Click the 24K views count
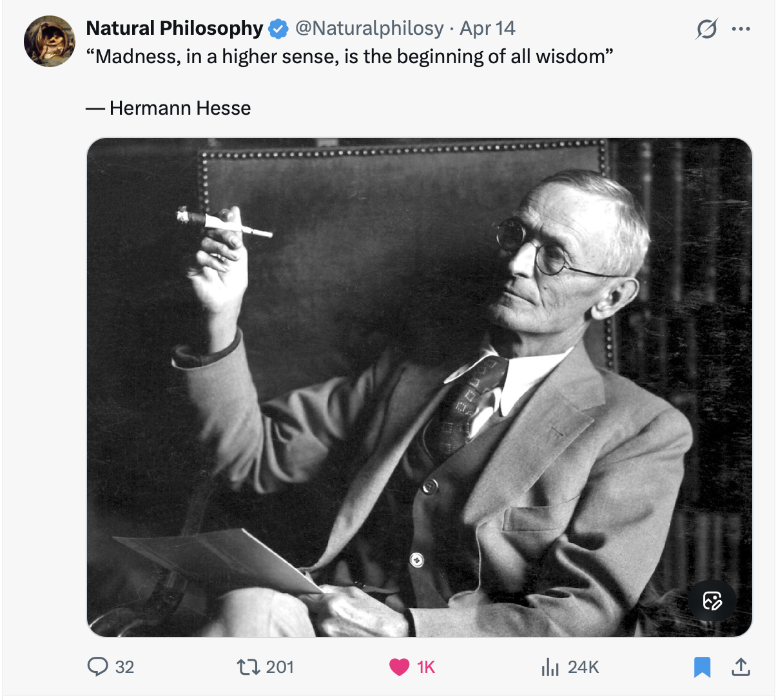 point(583,667)
